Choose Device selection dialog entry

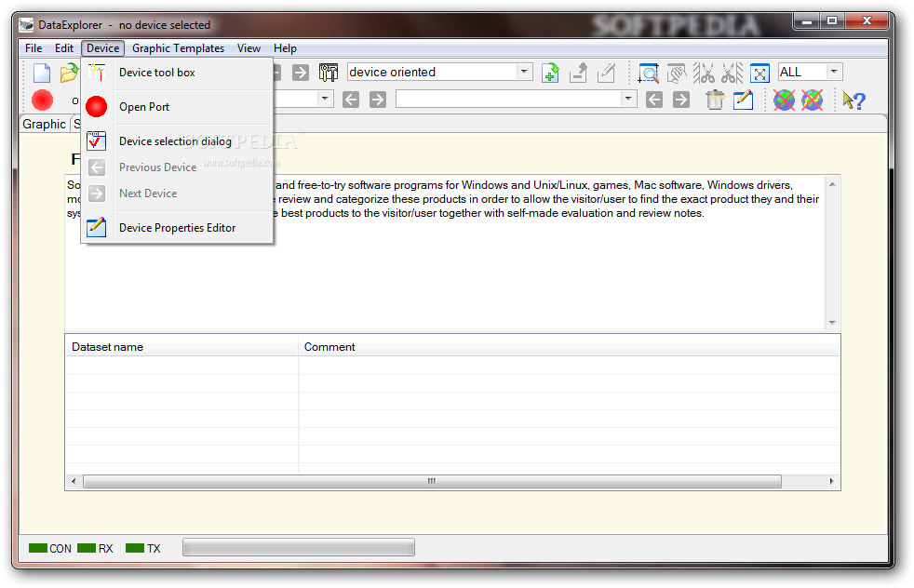pyautogui.click(x=177, y=141)
